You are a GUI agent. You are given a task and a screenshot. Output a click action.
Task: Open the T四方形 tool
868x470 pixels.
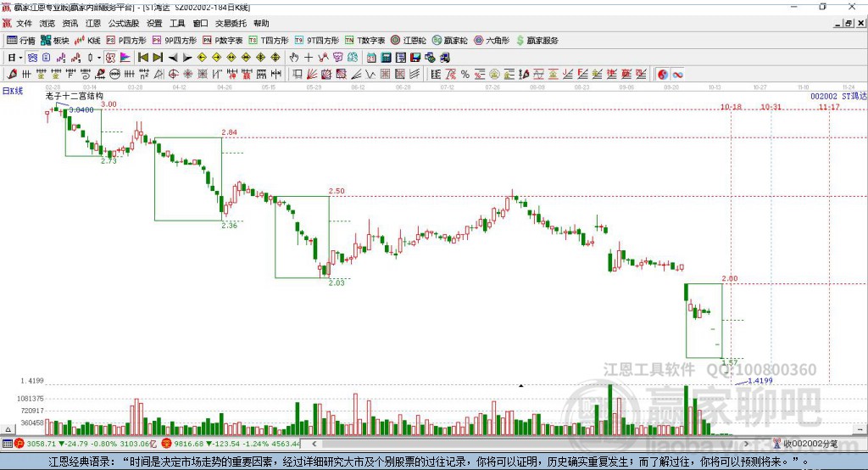coord(269,41)
